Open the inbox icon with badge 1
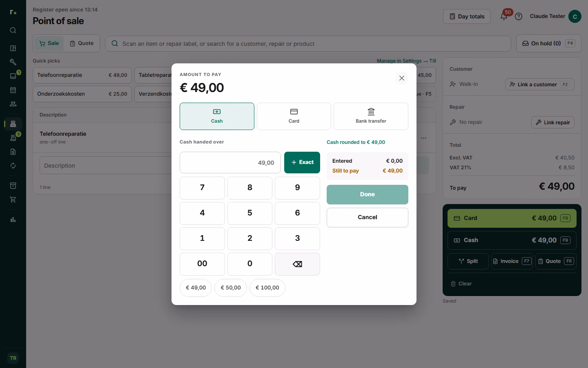This screenshot has width=588, height=368. tap(13, 76)
